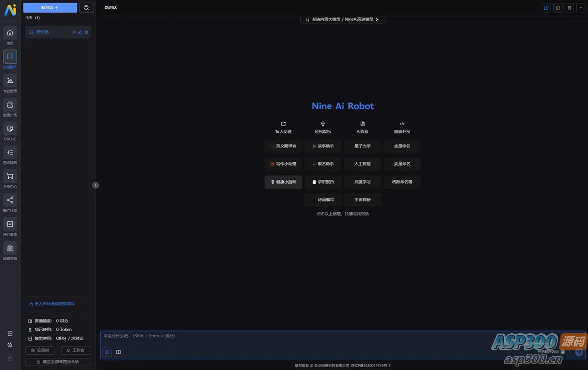
Task: Click the 普通额度 0 积分 quota line
Action: (x=49, y=321)
